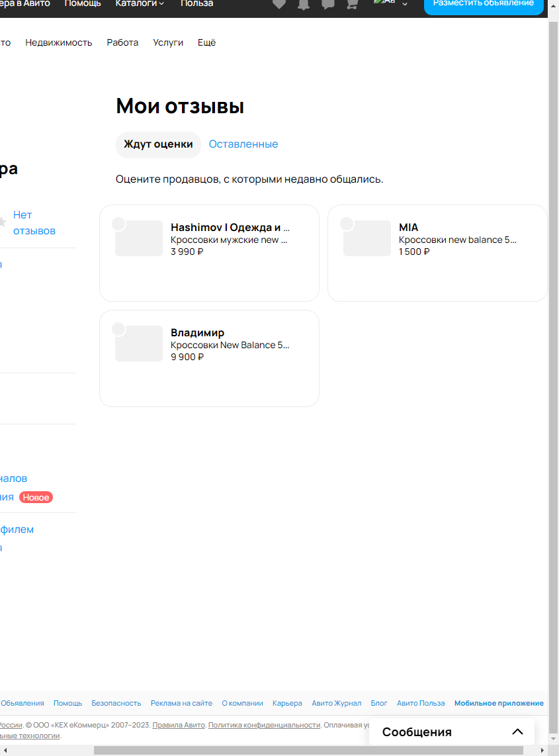Click Владимир card item thumbnail
The height and width of the screenshot is (756, 559).
(138, 344)
